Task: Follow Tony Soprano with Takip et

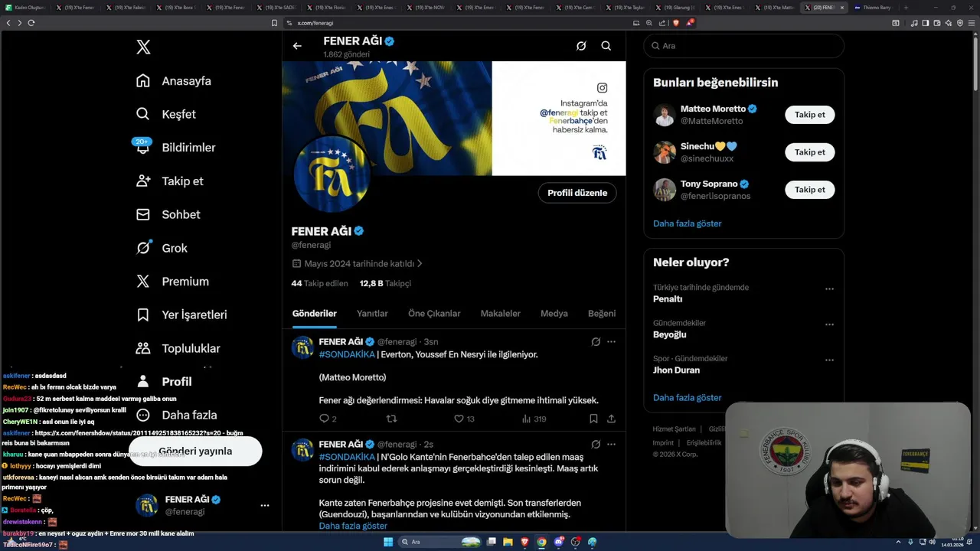Action: pos(809,190)
